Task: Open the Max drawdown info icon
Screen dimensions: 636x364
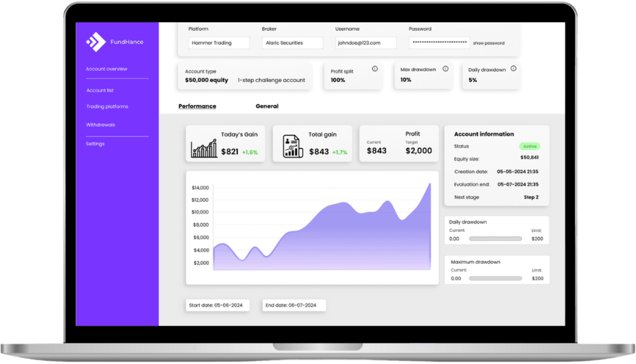Action: click(445, 69)
